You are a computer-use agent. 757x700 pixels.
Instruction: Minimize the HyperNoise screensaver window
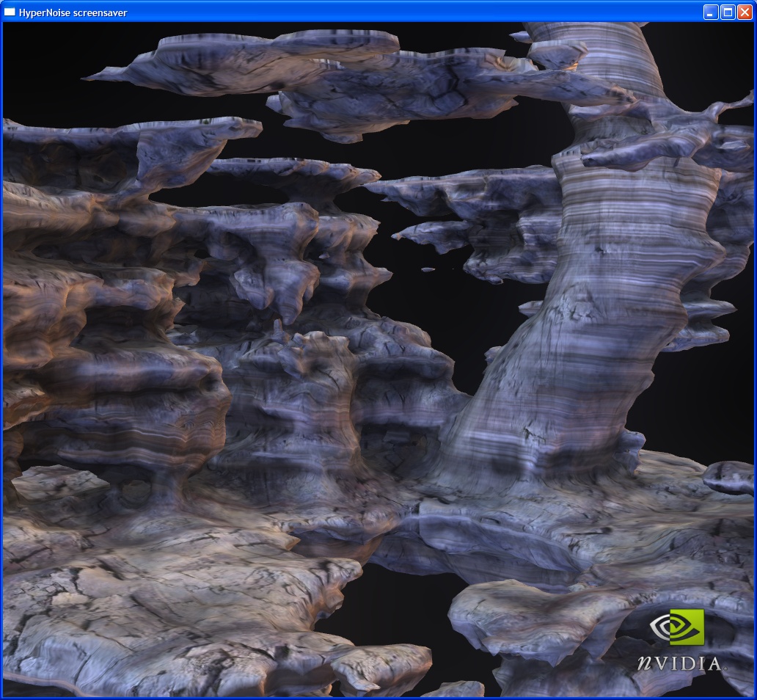tap(711, 12)
